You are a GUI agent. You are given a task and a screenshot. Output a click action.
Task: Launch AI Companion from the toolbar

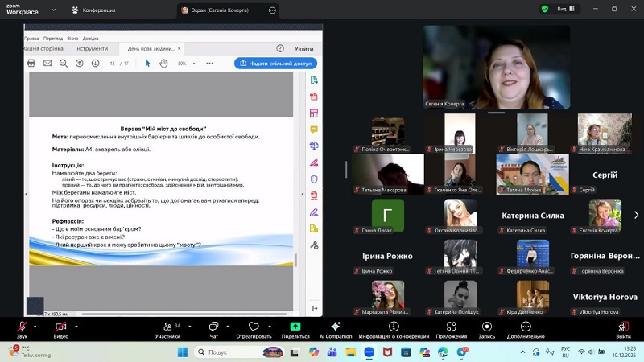pyautogui.click(x=336, y=326)
